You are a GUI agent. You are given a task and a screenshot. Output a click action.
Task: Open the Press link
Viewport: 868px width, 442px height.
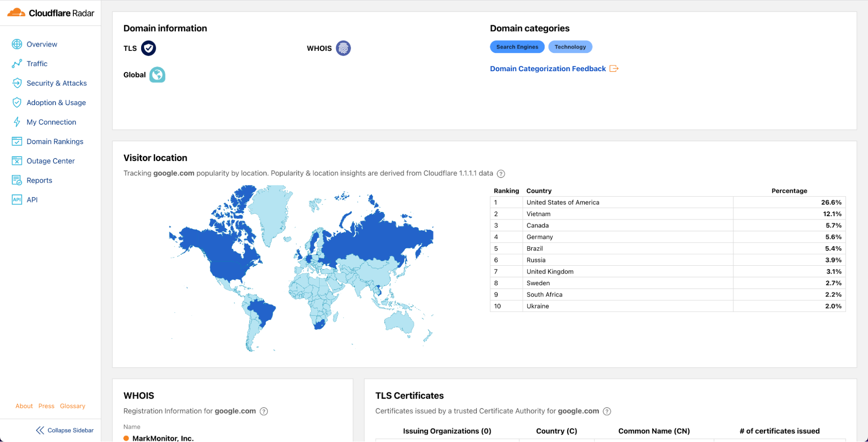[46, 406]
